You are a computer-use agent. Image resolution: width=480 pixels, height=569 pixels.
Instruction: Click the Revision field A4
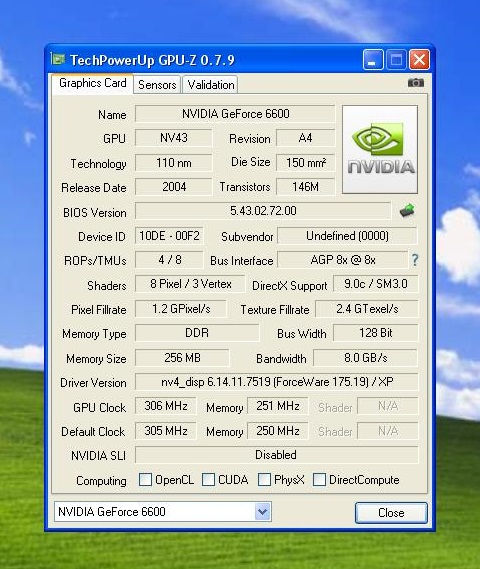305,138
